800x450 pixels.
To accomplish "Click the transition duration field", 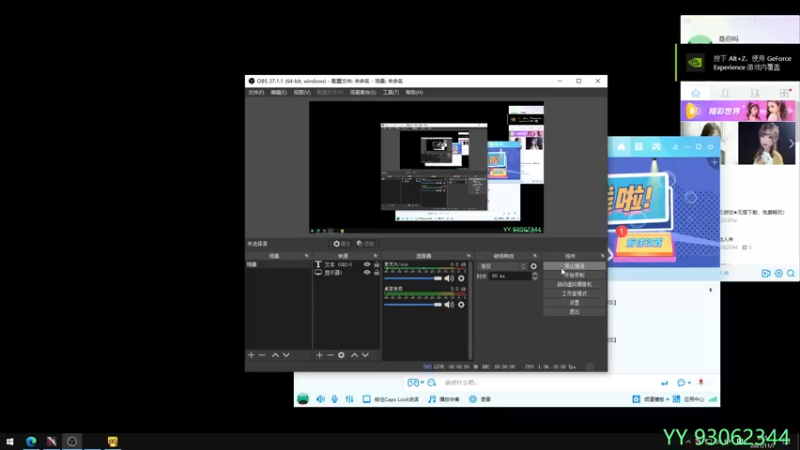I will tap(510, 276).
